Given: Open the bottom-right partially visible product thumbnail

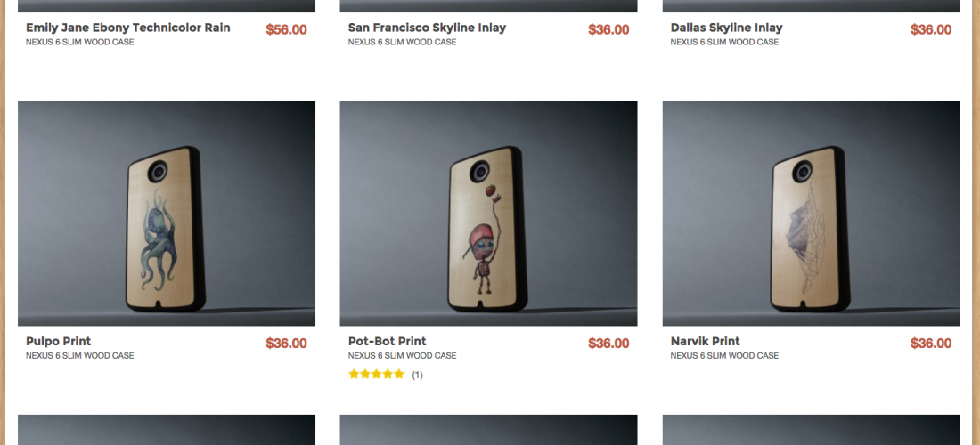Looking at the screenshot, I should click(812, 430).
